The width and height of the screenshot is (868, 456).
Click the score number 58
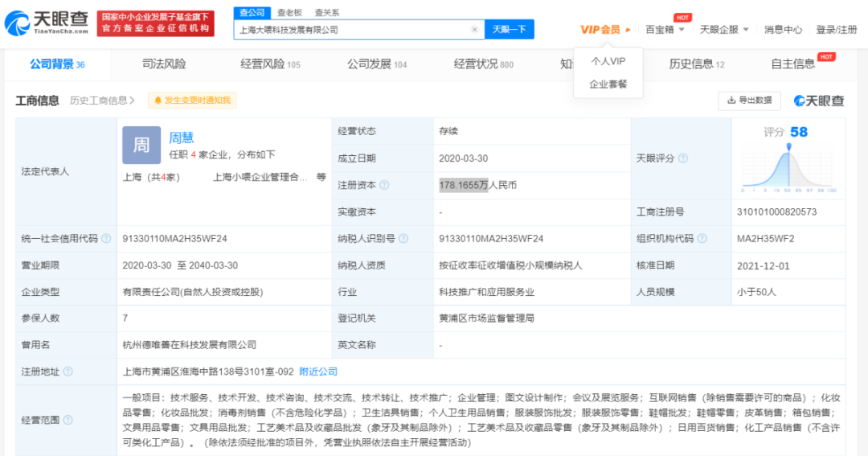(x=799, y=132)
